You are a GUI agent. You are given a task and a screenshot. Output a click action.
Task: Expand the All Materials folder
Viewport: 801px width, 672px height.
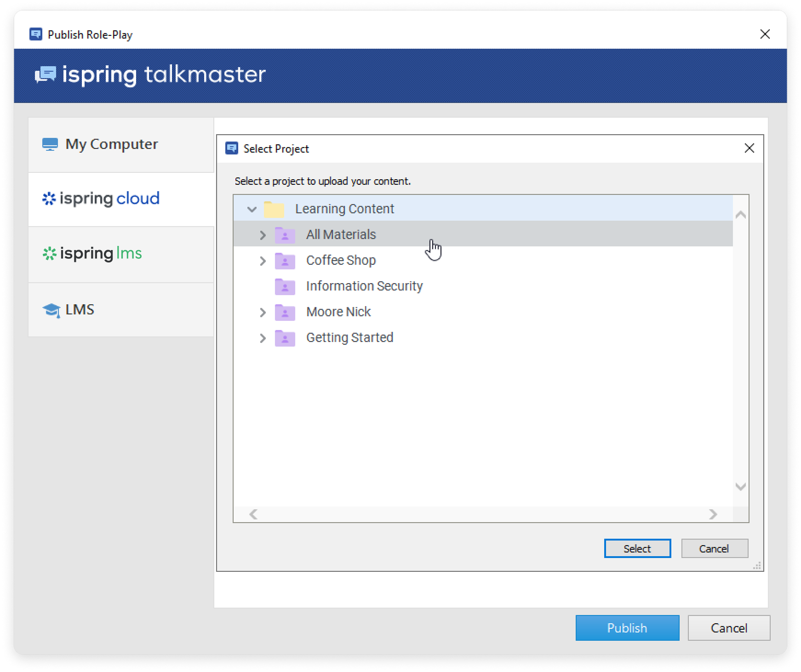point(263,235)
